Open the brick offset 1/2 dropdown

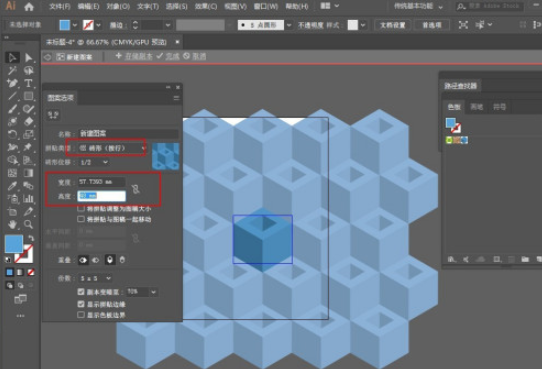93,162
